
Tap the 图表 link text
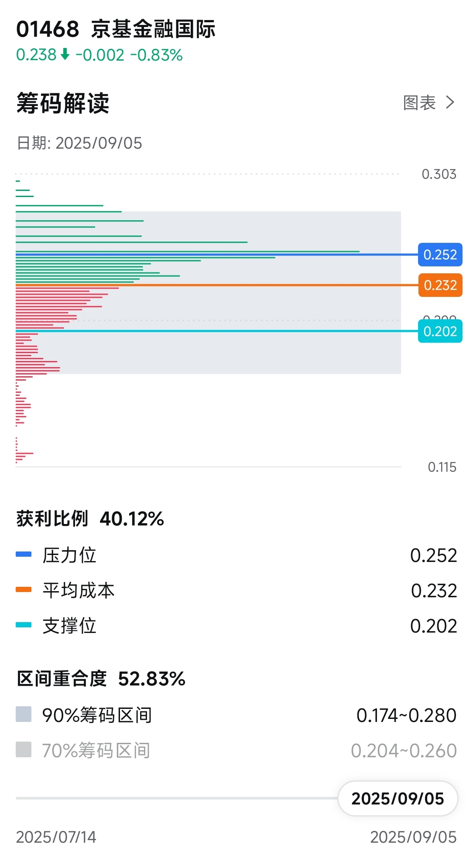419,103
